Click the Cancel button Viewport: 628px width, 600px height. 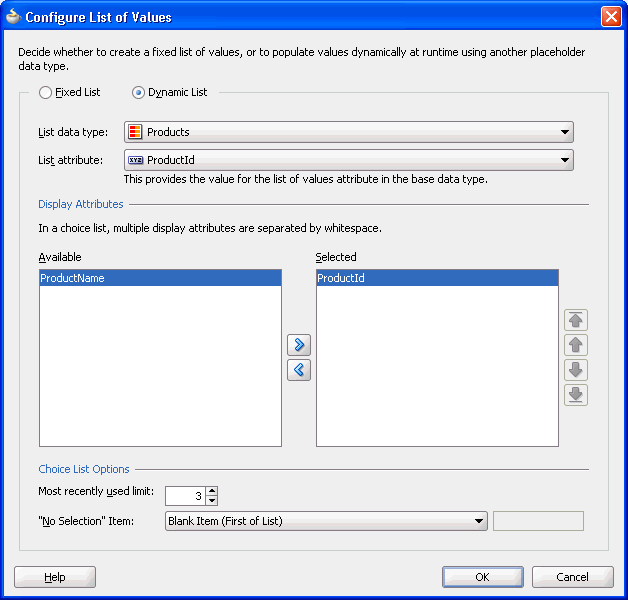pos(573,577)
